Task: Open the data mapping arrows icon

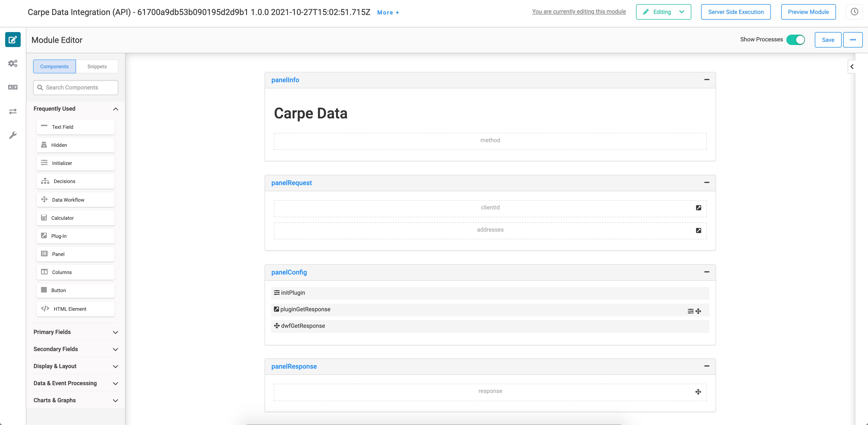Action: click(13, 111)
